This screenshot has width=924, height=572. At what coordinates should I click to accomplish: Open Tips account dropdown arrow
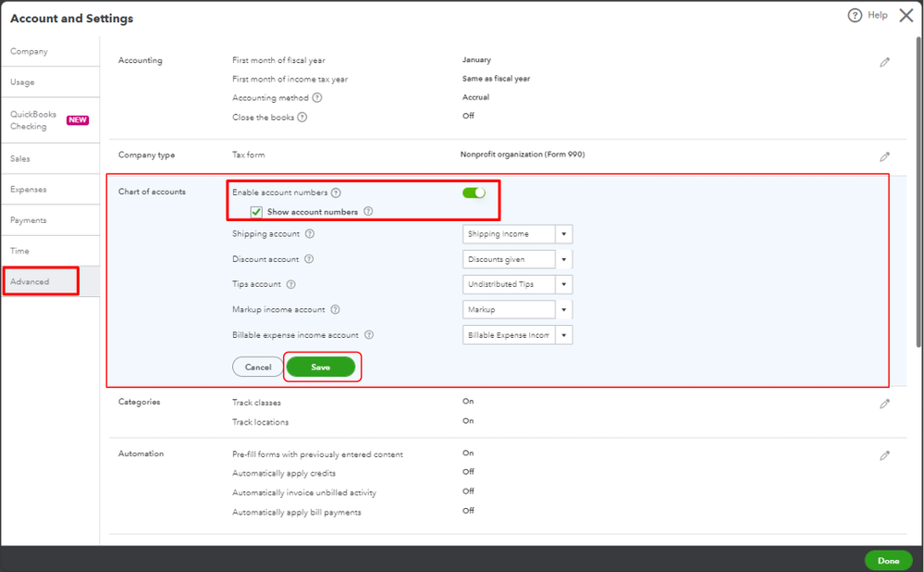point(564,284)
